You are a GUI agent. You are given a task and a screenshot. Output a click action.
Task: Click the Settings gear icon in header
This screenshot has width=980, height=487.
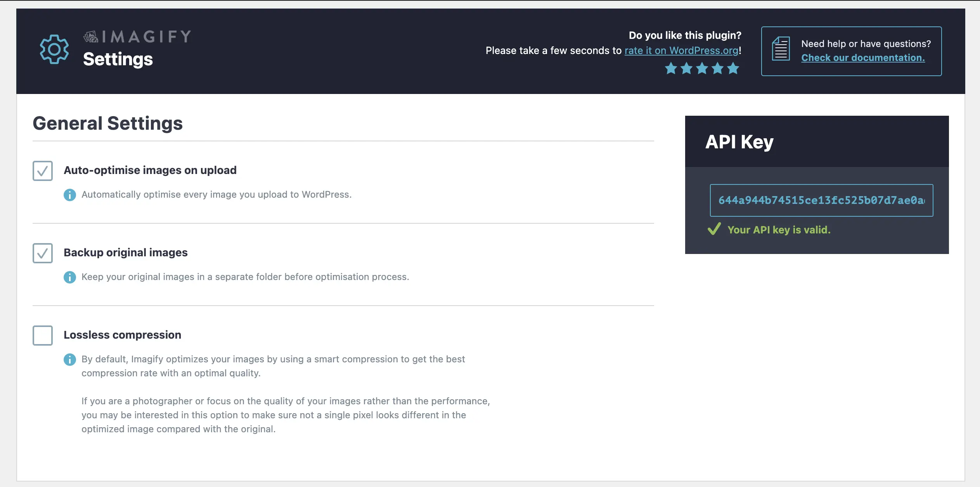click(x=54, y=49)
